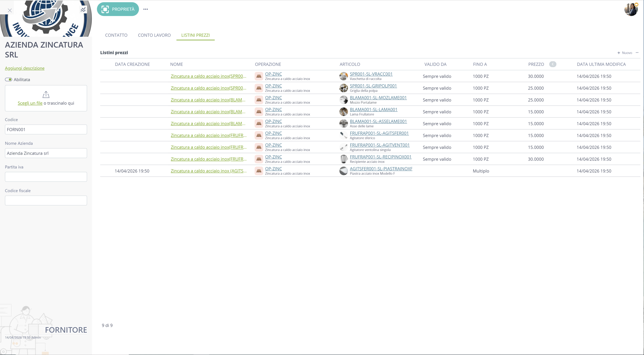Click the OP-ZINC operation icon in first row
This screenshot has height=355, width=644.
point(259,76)
